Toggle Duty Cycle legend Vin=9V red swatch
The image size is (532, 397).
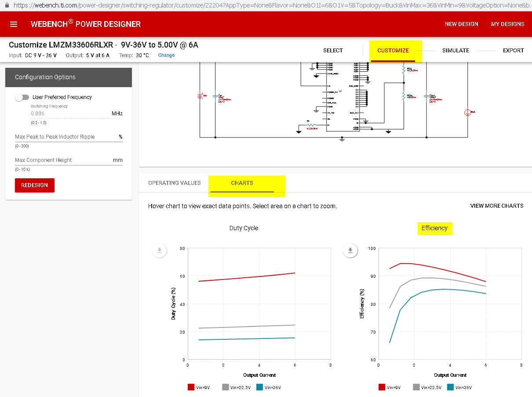(x=191, y=387)
